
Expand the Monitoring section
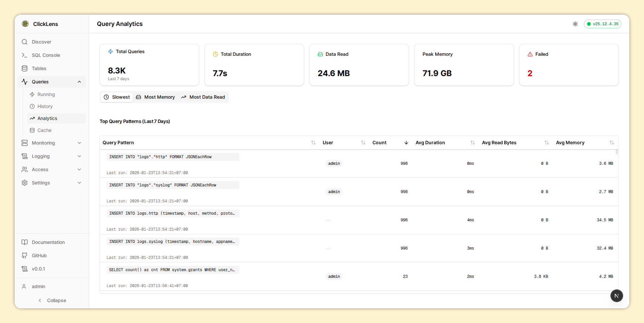click(x=79, y=143)
